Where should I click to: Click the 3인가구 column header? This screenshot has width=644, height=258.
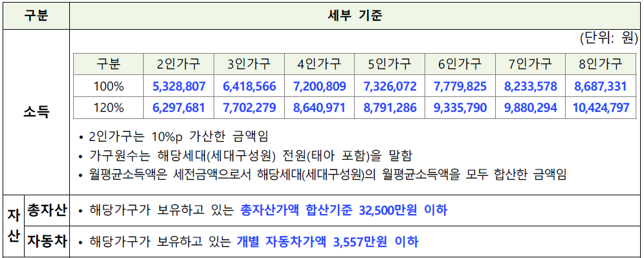tap(249, 63)
